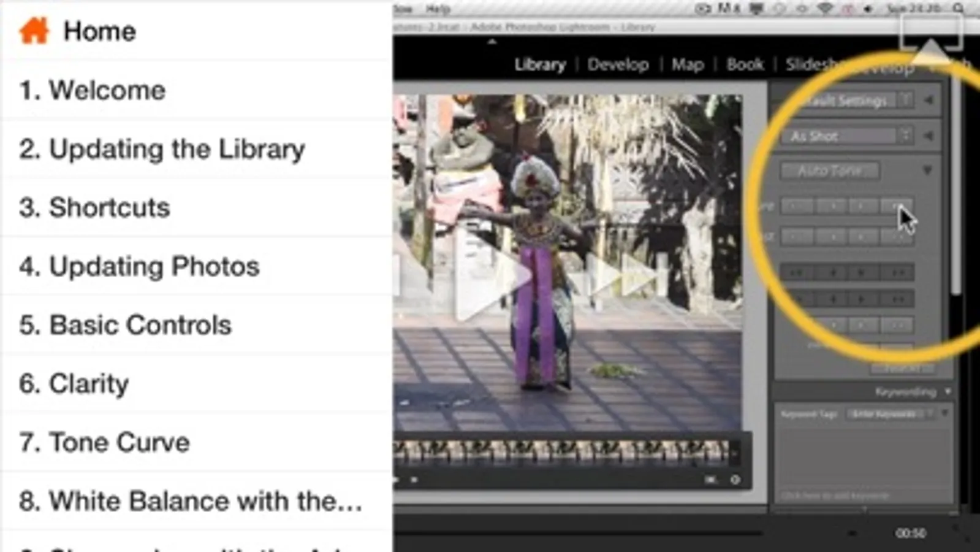Click the Wi-Fi icon in the menu bar
Screen dimensions: 980x552
826,9
